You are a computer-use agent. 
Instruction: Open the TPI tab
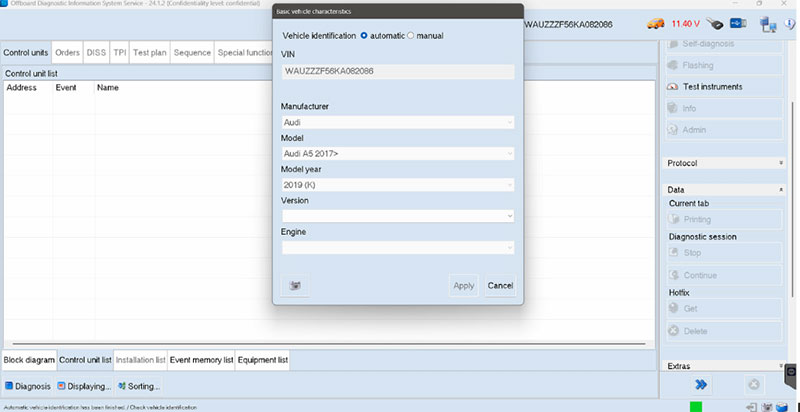[120, 53]
